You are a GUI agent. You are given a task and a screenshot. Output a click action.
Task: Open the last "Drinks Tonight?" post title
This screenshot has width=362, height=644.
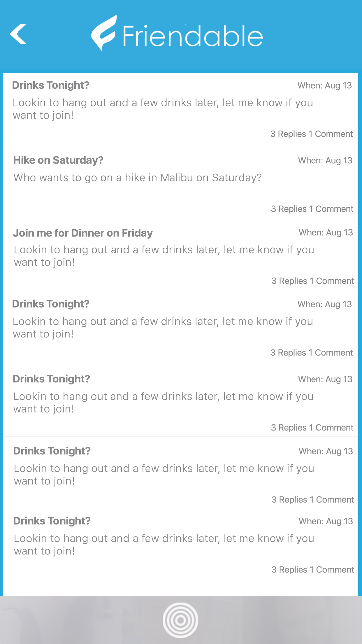[x=52, y=521]
